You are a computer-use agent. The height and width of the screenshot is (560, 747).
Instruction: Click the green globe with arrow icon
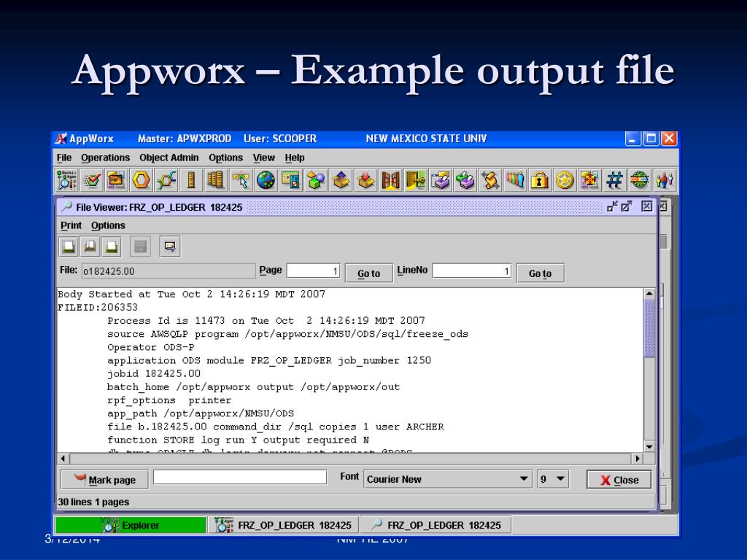639,181
